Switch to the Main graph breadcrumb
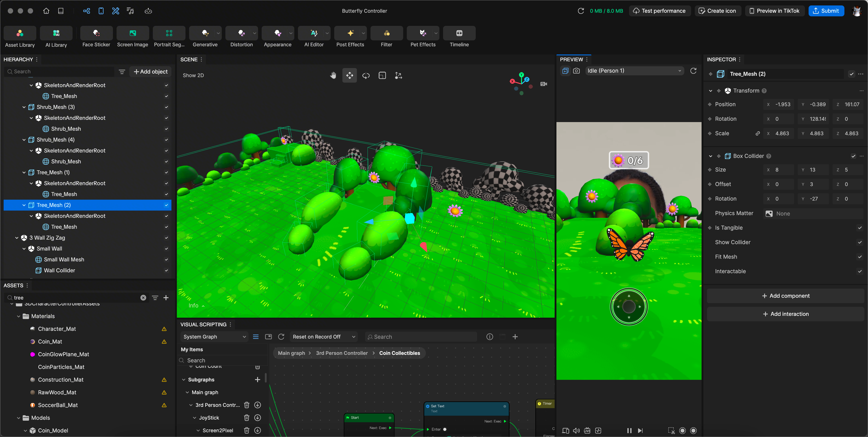This screenshot has height=437, width=868. (x=291, y=353)
